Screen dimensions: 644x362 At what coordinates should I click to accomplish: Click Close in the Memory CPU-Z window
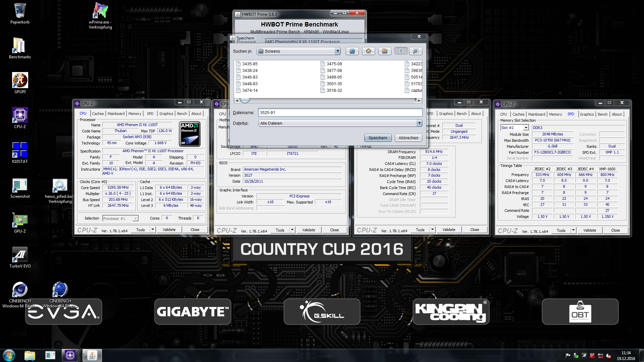[475, 230]
